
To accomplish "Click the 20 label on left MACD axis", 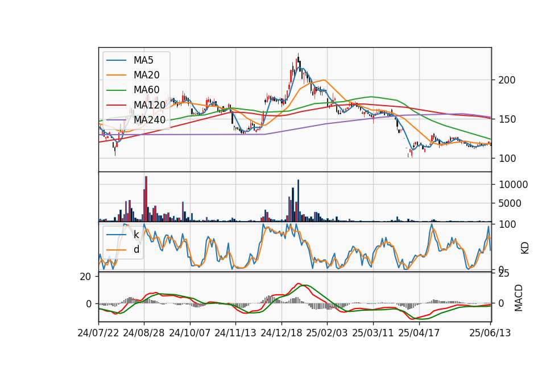I will [x=85, y=277].
